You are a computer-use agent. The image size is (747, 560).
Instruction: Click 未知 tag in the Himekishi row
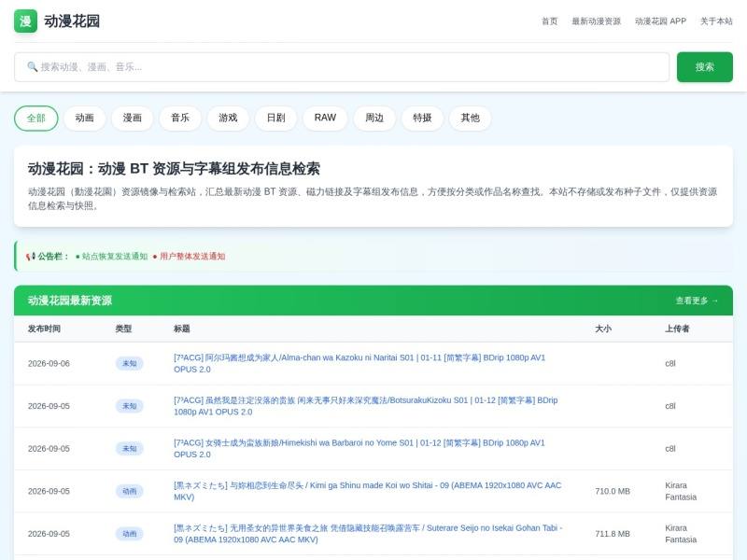click(x=129, y=449)
